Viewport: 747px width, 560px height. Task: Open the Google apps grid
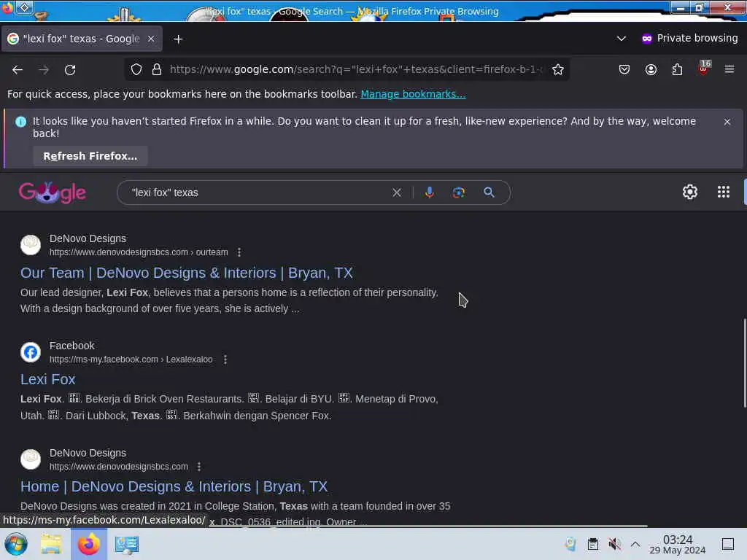tap(723, 192)
